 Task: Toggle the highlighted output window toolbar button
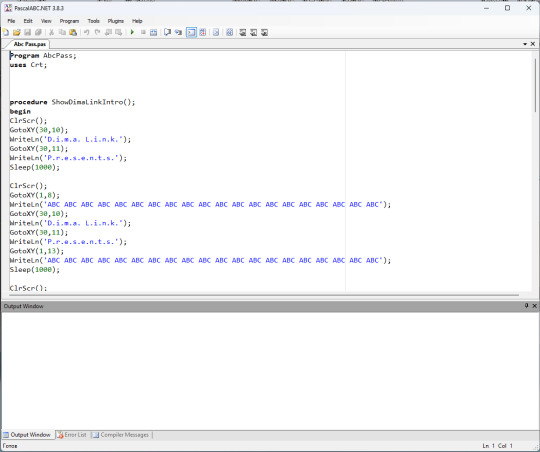(x=191, y=32)
